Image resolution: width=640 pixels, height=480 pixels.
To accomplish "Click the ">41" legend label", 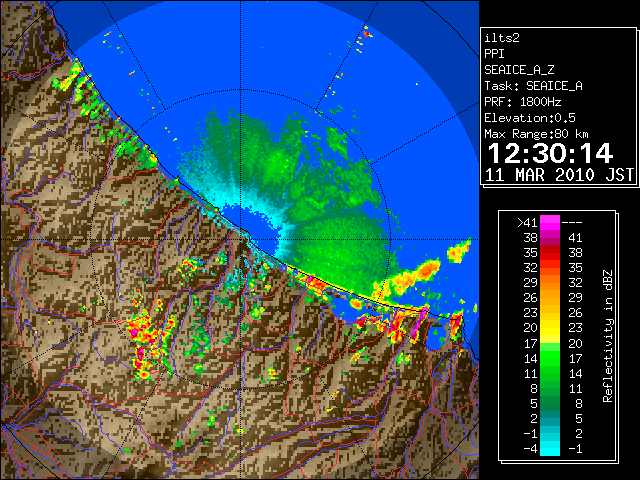I will (527, 223).
